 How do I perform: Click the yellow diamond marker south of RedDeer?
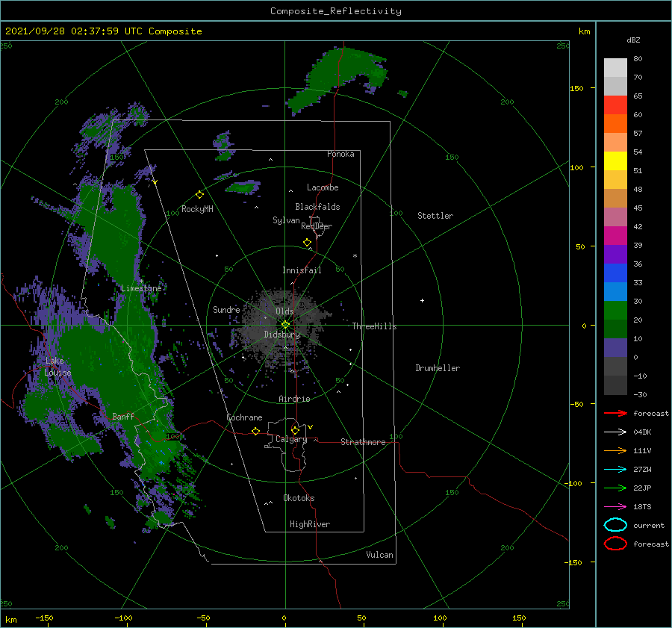pyautogui.click(x=308, y=242)
